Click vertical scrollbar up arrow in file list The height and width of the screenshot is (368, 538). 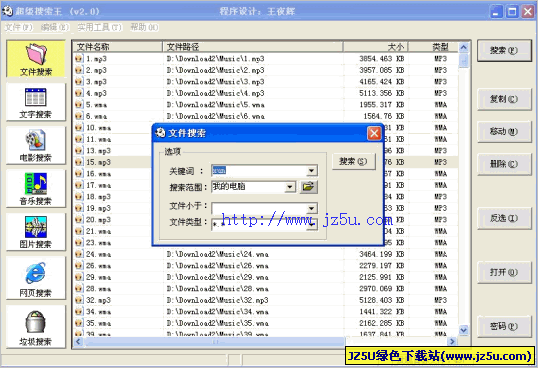point(464,47)
